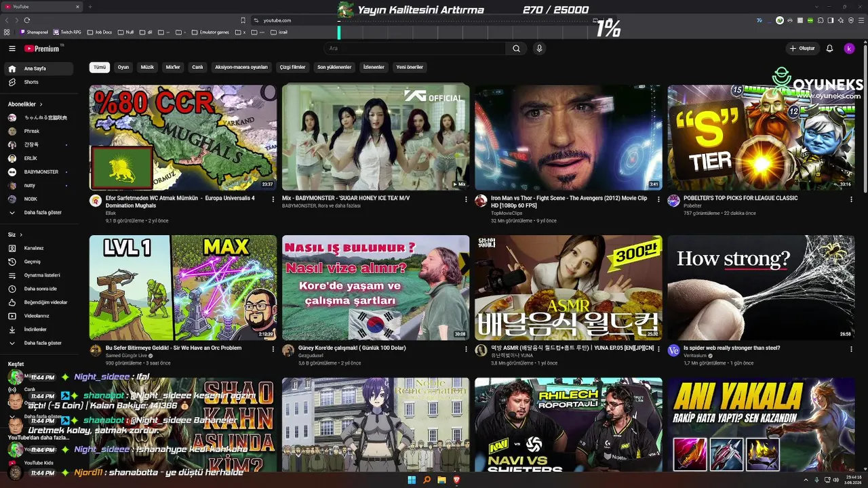Screen dimensions: 868x488
Task: Click the Oluştur create button
Action: tap(802, 49)
